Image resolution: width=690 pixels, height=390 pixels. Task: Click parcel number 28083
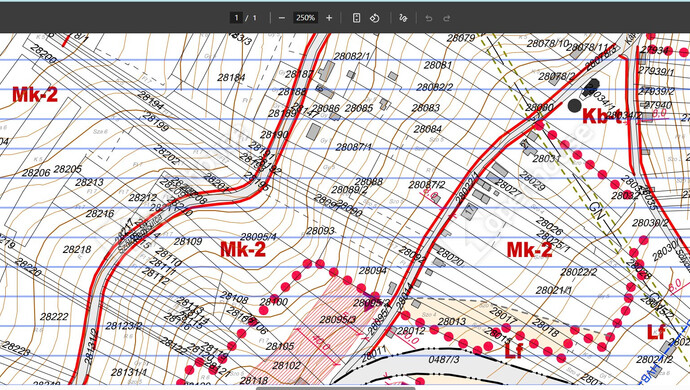(x=426, y=108)
